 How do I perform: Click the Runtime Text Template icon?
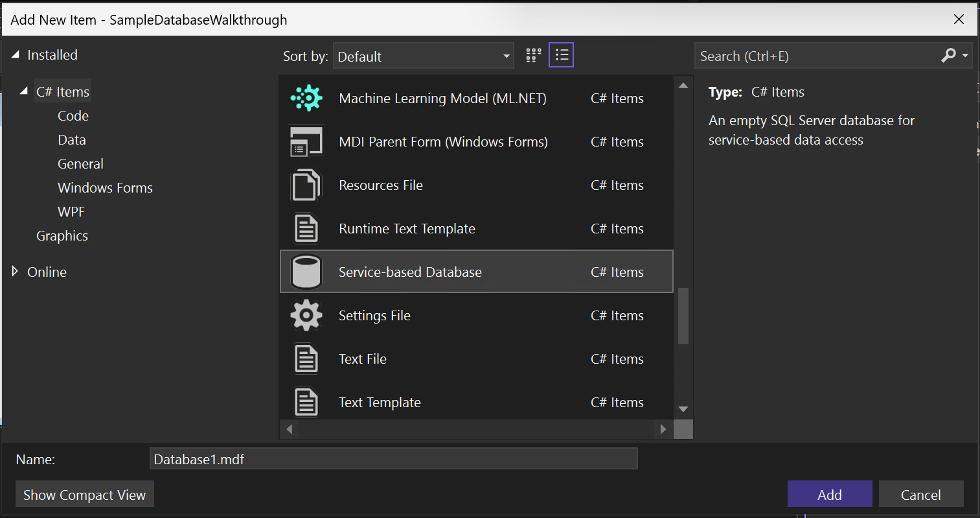[x=306, y=229]
